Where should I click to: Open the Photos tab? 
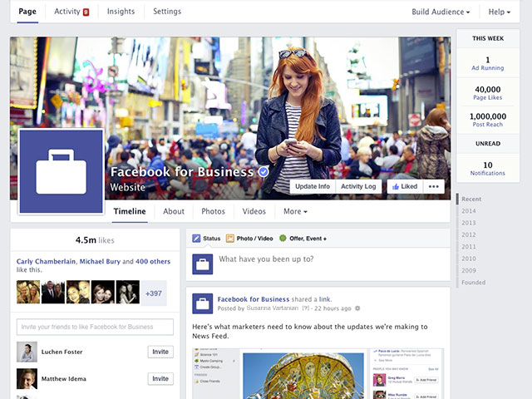click(213, 211)
